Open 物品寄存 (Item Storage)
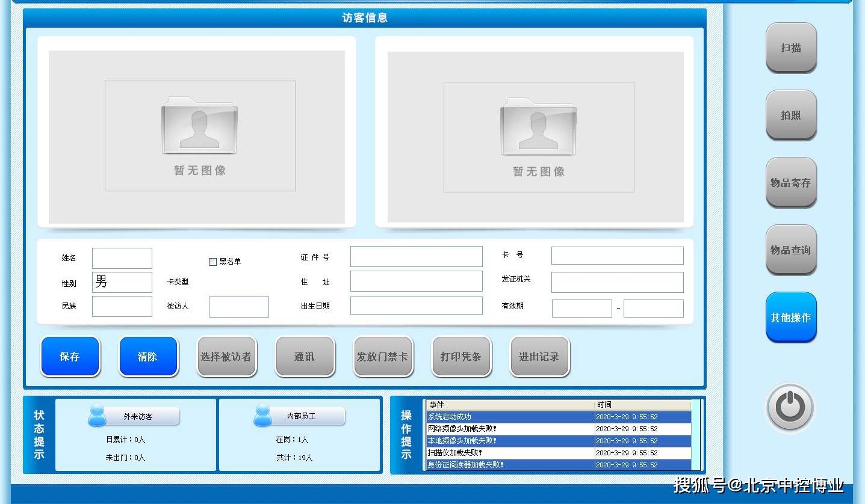865x504 pixels. [790, 182]
